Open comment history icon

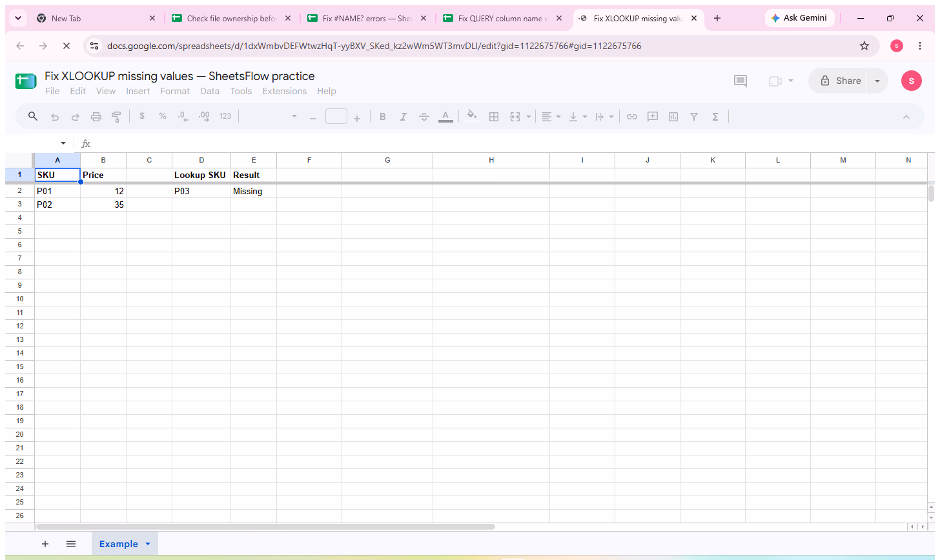pos(741,81)
